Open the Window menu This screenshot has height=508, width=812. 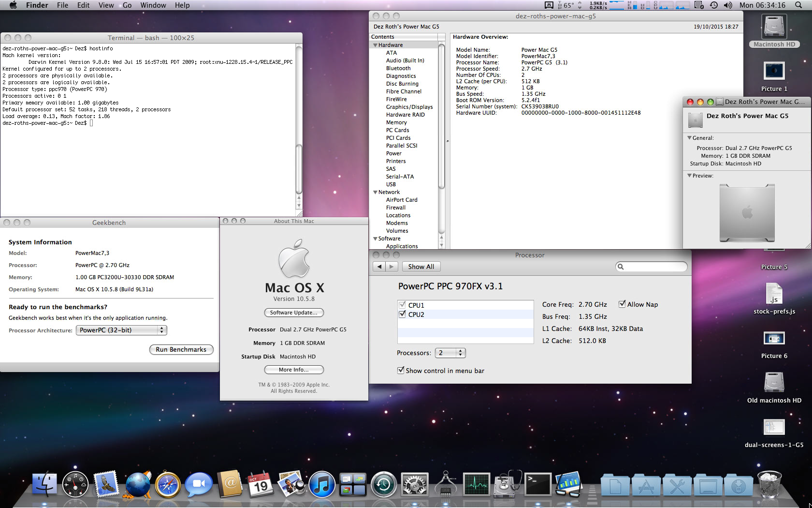pyautogui.click(x=153, y=5)
